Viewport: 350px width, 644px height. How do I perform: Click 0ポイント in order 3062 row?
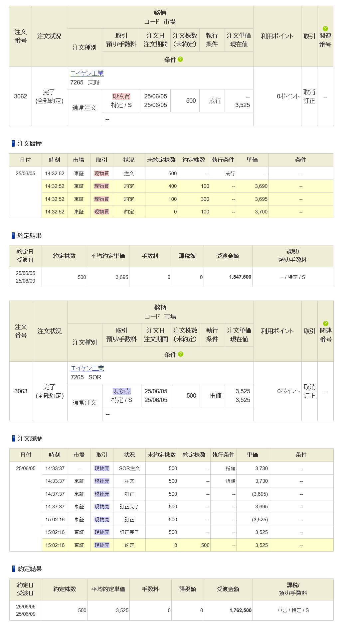point(288,96)
